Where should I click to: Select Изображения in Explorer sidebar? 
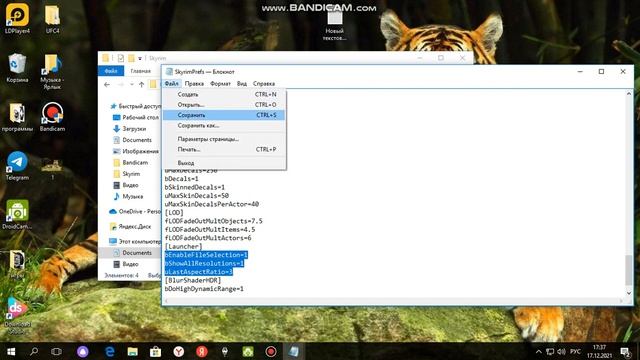coord(136,151)
